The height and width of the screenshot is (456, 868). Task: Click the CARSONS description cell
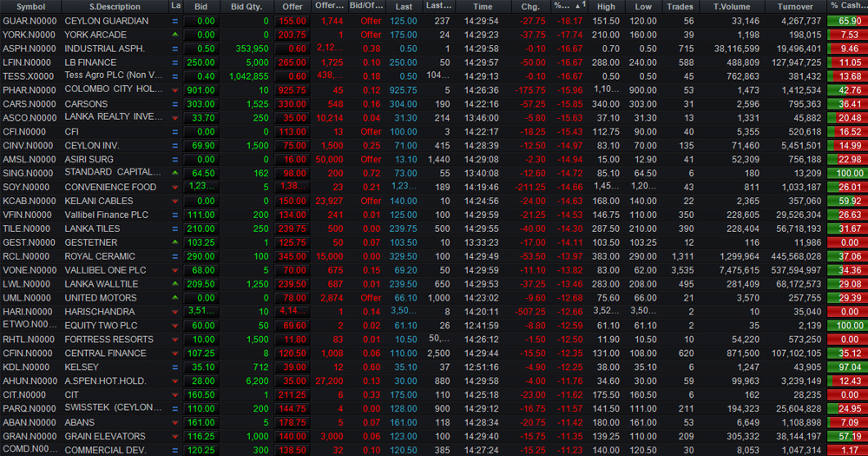tap(86, 104)
